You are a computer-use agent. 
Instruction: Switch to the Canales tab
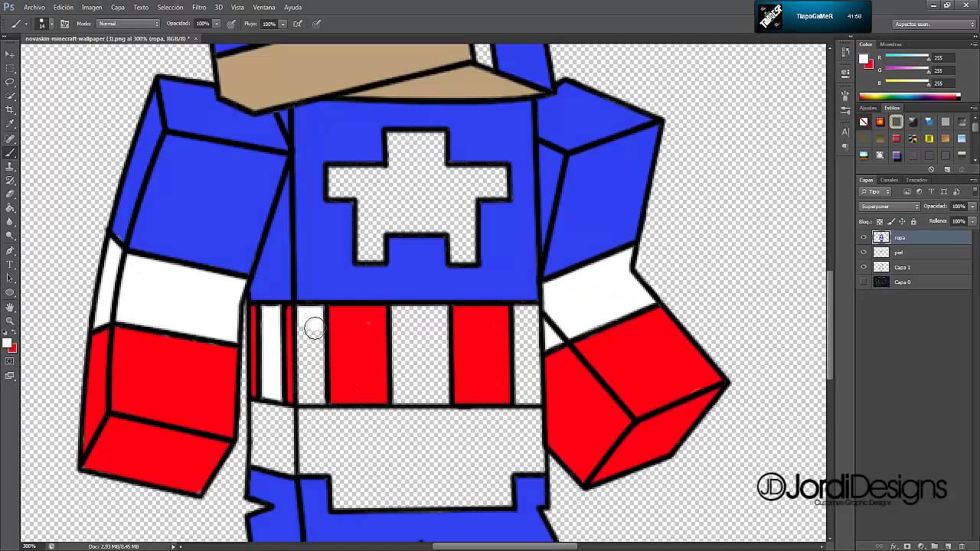pyautogui.click(x=889, y=180)
